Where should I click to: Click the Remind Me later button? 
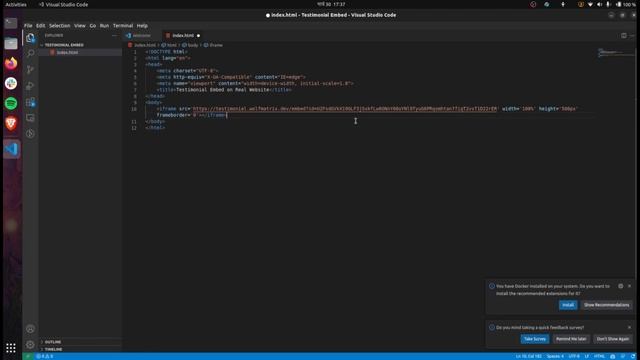(x=571, y=339)
